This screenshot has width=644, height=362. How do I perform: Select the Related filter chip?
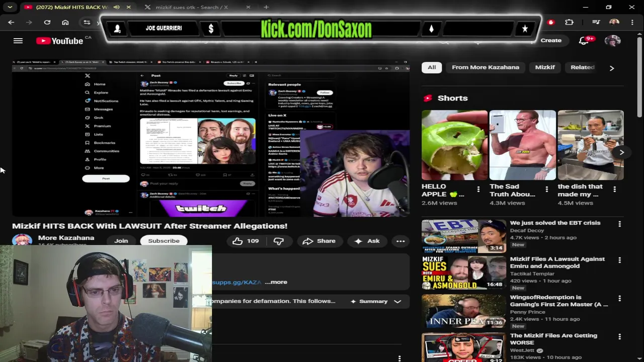click(x=582, y=67)
